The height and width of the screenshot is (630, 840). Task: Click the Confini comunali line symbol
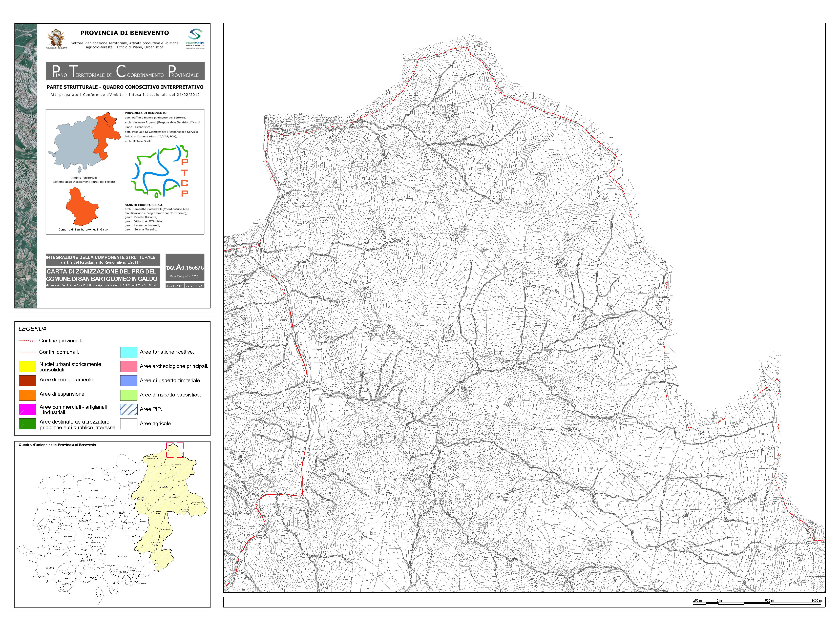(27, 352)
